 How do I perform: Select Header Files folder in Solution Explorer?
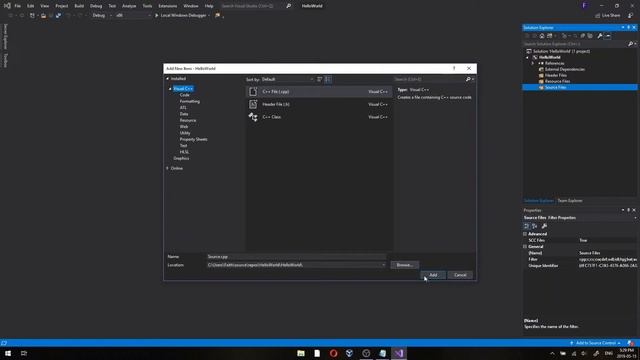[556, 75]
